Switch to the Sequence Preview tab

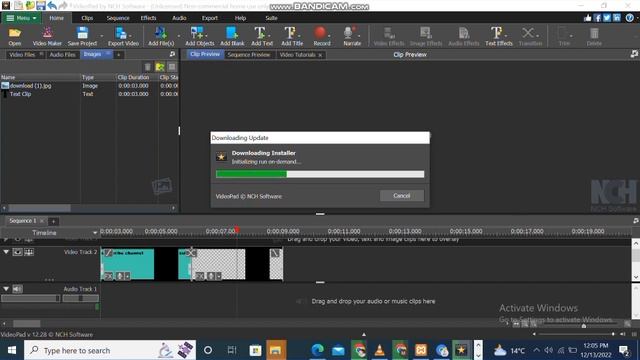click(x=249, y=55)
